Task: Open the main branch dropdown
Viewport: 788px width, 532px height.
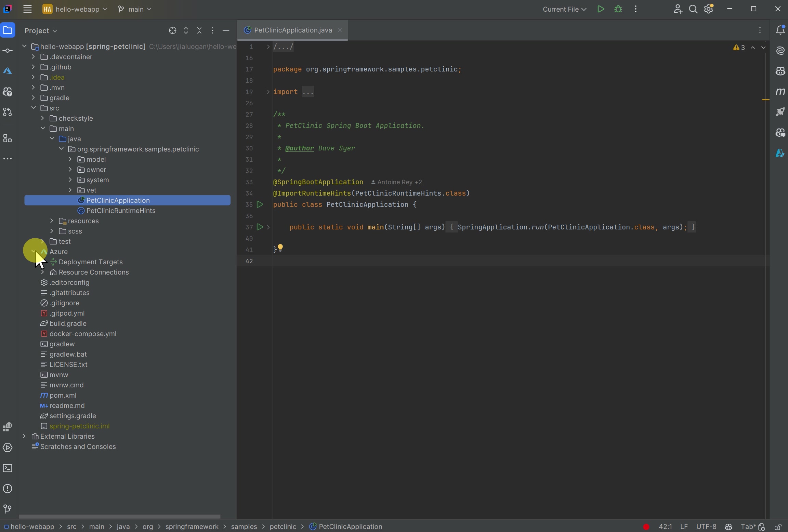Action: click(135, 9)
